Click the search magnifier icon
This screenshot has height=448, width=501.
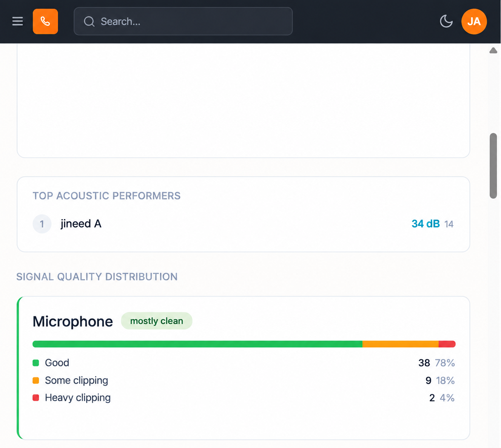(x=89, y=22)
